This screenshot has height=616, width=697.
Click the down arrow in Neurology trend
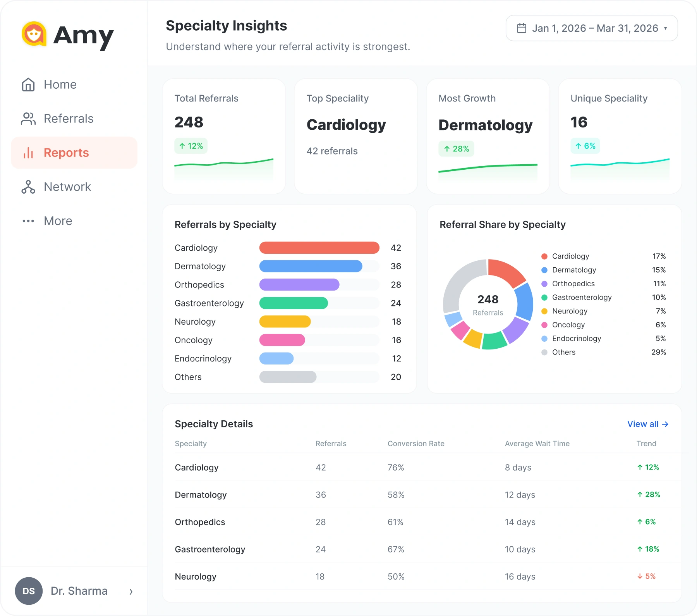(640, 576)
